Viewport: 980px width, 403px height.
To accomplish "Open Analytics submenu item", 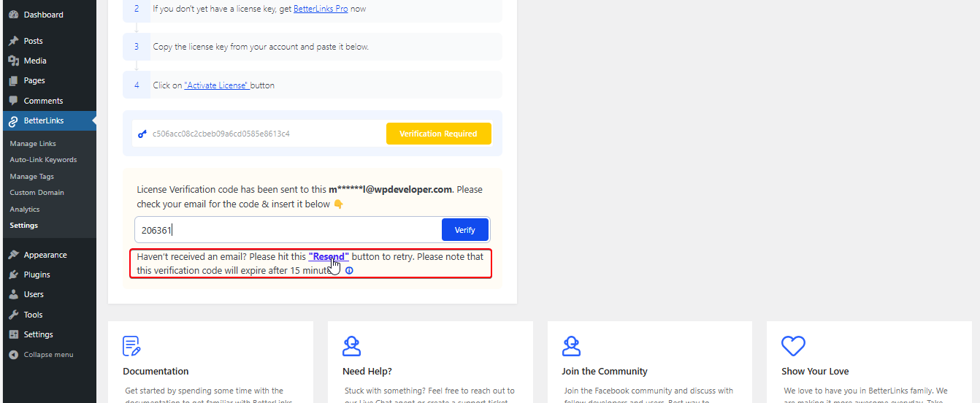I will click(x=25, y=210).
